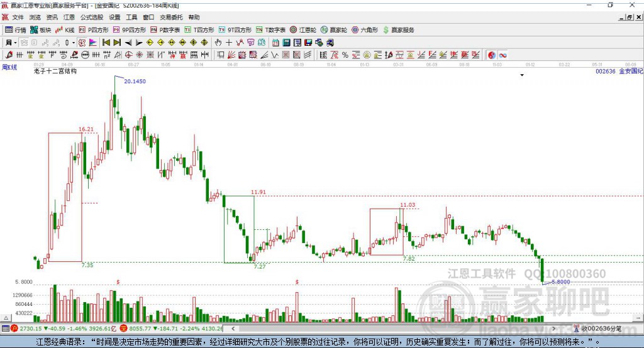Open the T数字表 tool
Viewport: 644px width, 348px height.
[x=270, y=30]
